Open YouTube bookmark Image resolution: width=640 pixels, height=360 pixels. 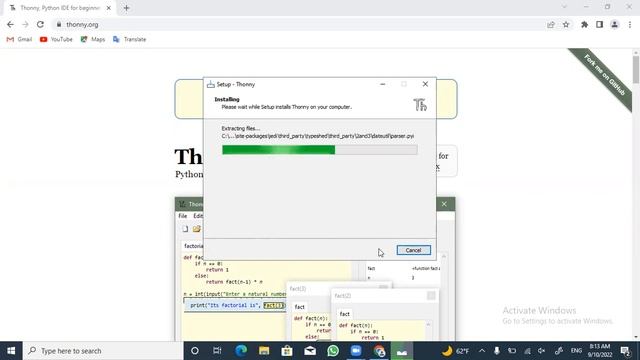pos(56,39)
